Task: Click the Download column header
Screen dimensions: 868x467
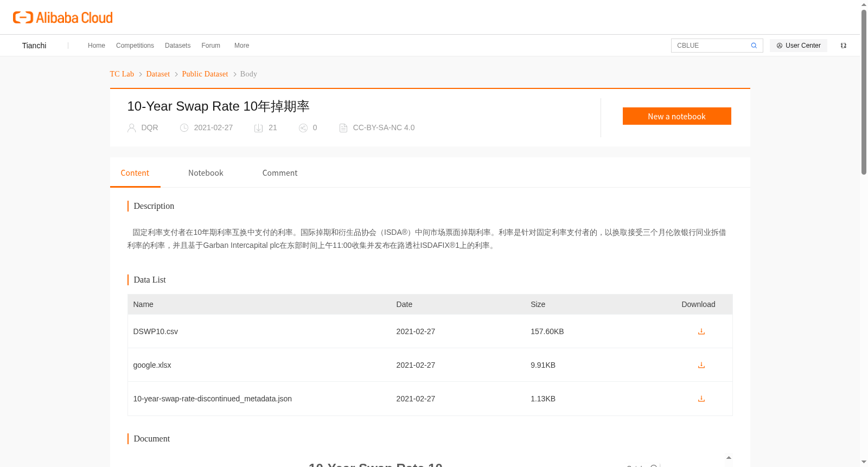Action: click(698, 304)
